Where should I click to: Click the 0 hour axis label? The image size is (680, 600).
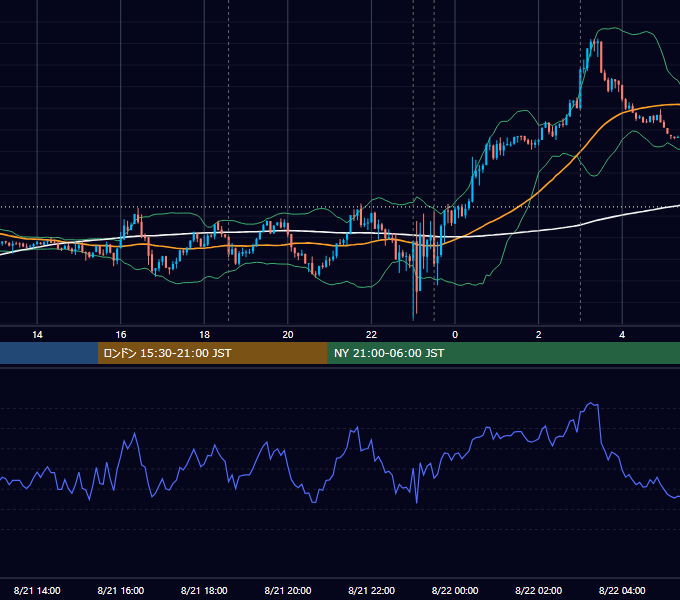(x=455, y=335)
